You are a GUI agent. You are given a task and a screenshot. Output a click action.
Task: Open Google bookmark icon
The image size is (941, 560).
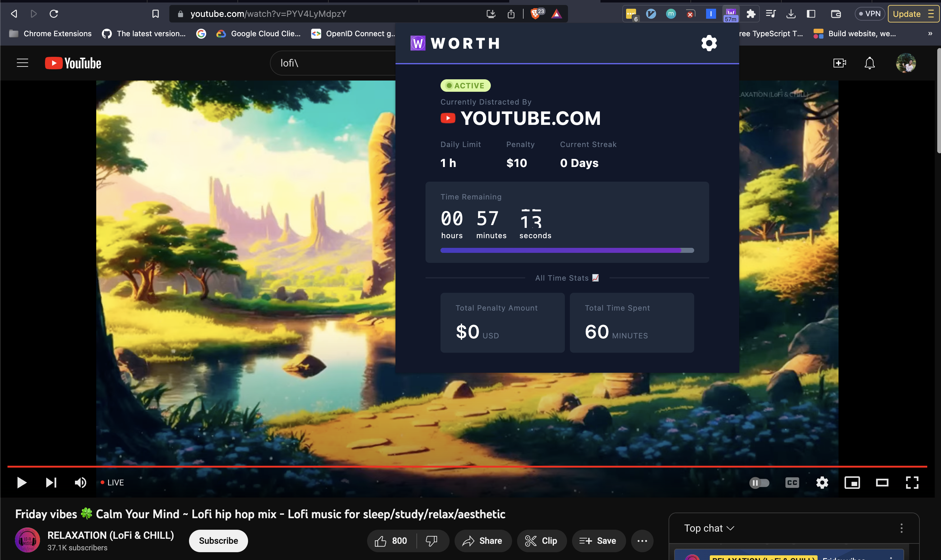[x=201, y=34]
